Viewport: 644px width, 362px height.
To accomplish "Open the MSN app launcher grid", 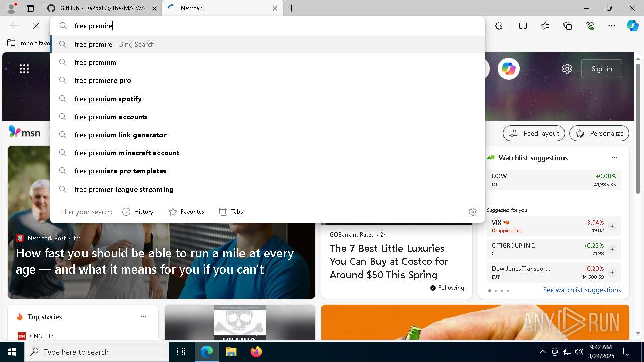I will (24, 69).
